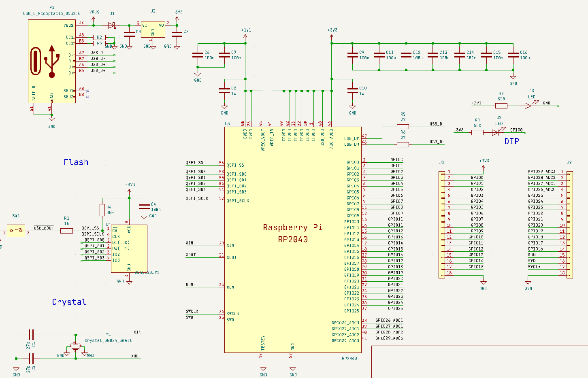588x378 pixels.
Task: Select the voltage regulator with VI and VO pins
Action: click(x=153, y=30)
